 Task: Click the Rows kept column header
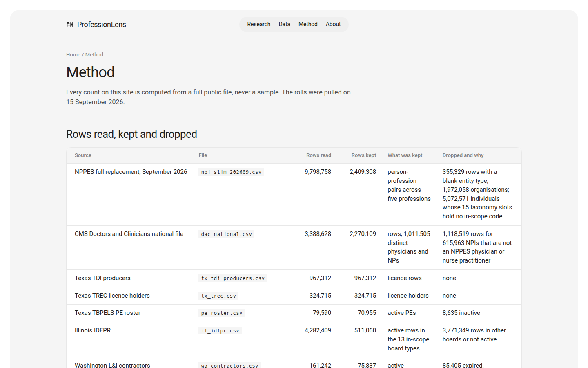[364, 155]
